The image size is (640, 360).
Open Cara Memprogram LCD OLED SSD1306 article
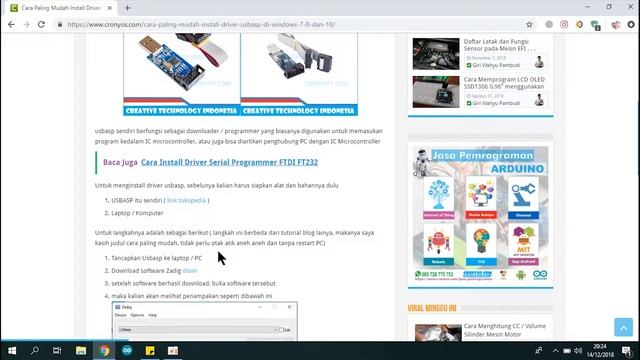[504, 83]
